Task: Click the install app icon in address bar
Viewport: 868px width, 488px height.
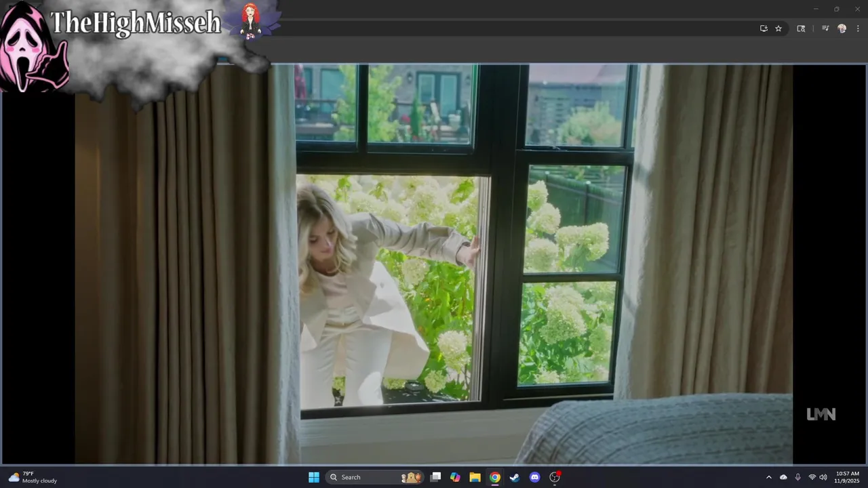Action: (764, 28)
